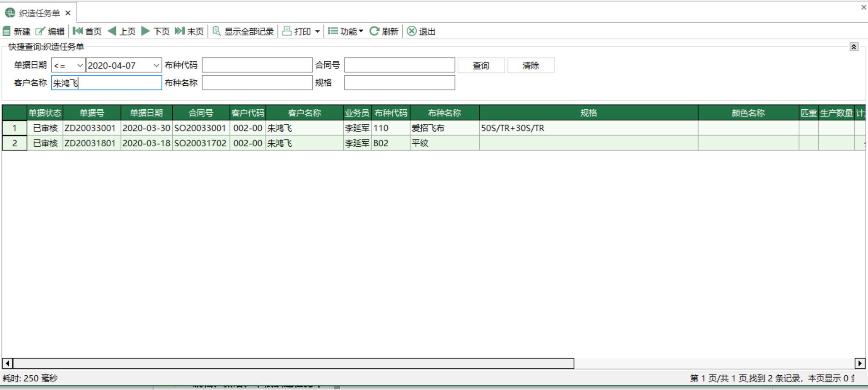868x390 pixels.
Task: Click the 退出 exit icon
Action: click(412, 31)
